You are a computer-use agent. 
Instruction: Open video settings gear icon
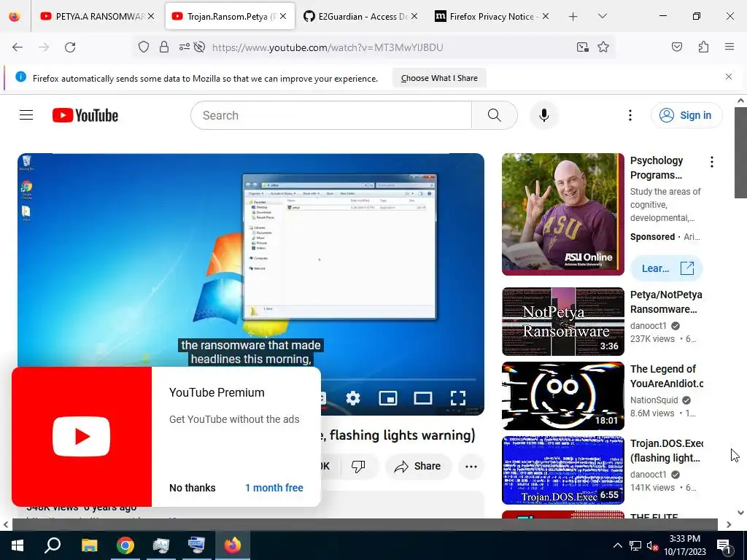(353, 397)
